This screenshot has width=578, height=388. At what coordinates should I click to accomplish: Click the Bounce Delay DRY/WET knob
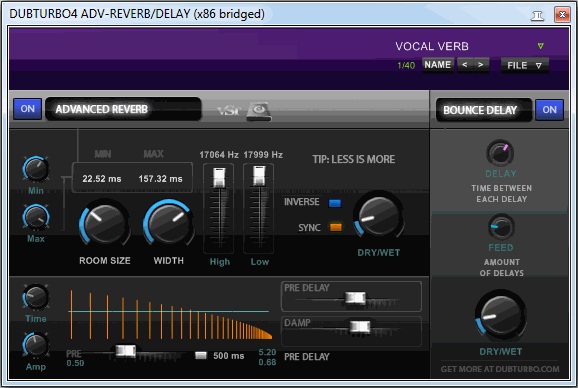click(501, 315)
